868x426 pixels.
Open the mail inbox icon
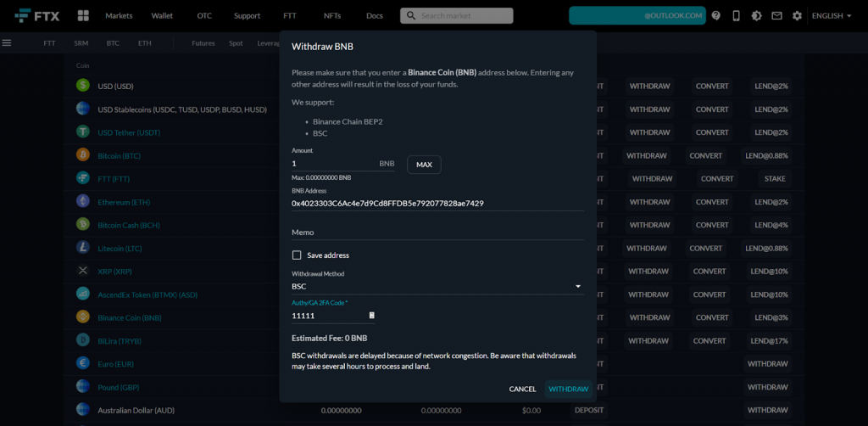point(776,15)
